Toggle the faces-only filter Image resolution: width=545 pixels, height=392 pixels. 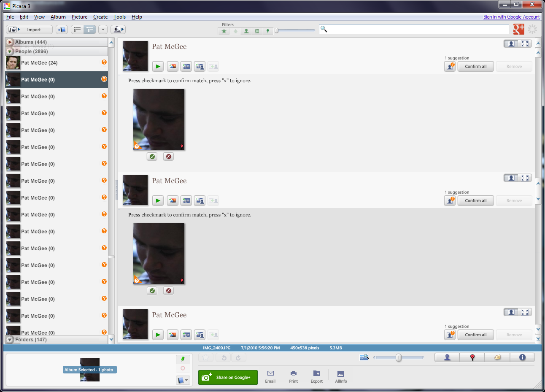246,31
